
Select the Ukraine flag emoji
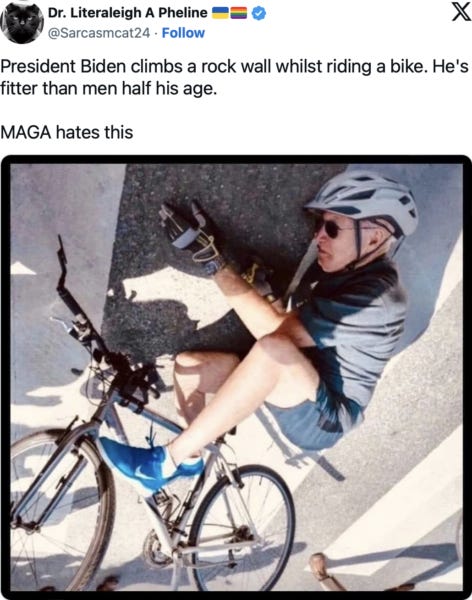(x=220, y=13)
